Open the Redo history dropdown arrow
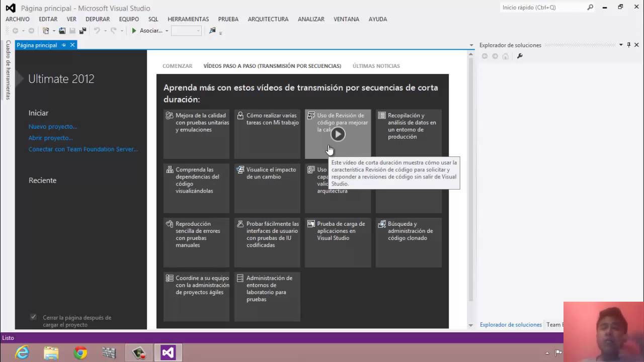 pyautogui.click(x=122, y=31)
